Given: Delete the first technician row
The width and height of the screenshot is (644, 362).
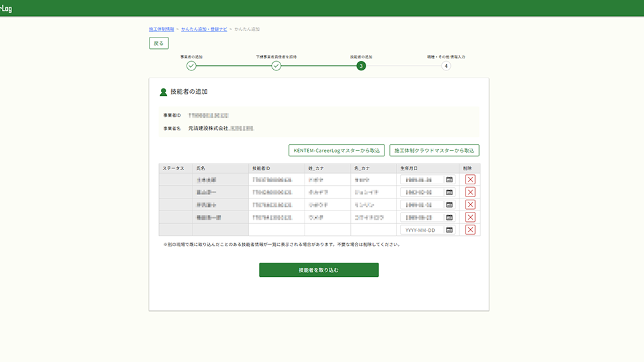Looking at the screenshot, I should point(470,180).
